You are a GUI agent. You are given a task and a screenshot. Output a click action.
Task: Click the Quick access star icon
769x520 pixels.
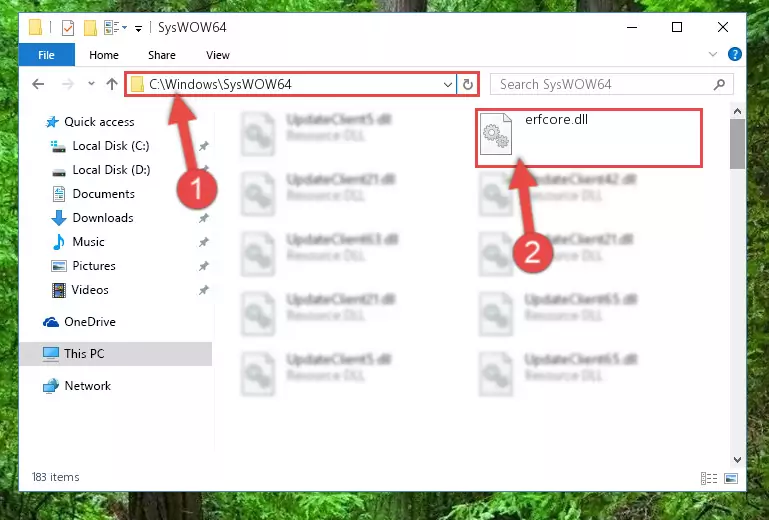coord(52,122)
